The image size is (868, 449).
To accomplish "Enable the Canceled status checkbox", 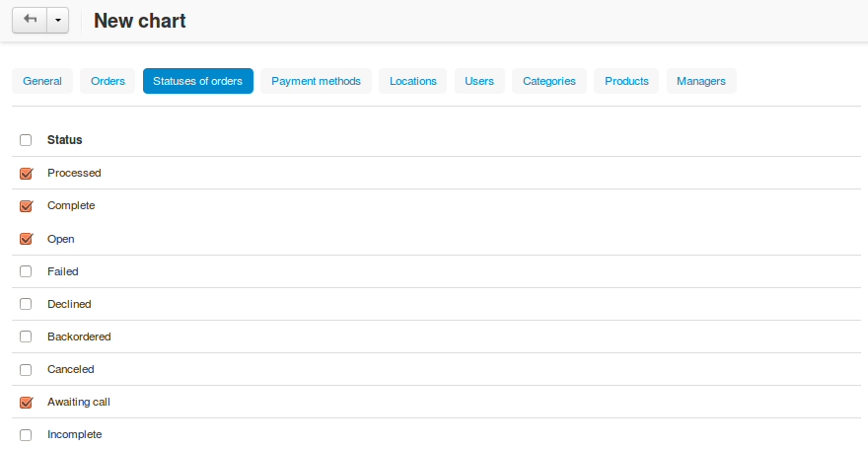I will point(26,369).
